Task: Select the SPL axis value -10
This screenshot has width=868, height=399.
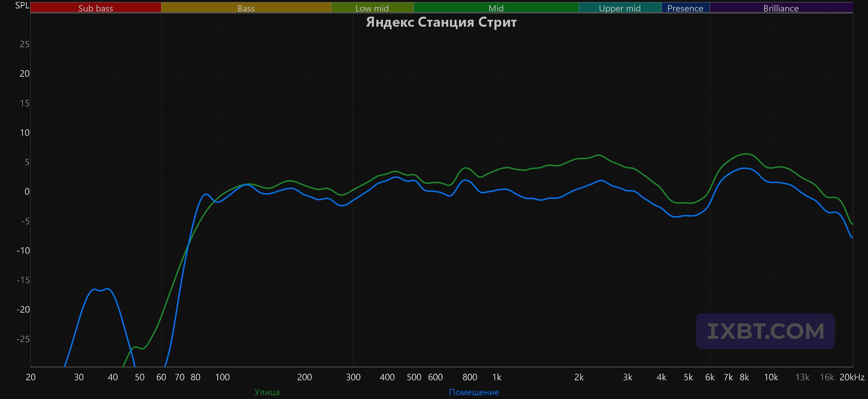Action: (23, 251)
